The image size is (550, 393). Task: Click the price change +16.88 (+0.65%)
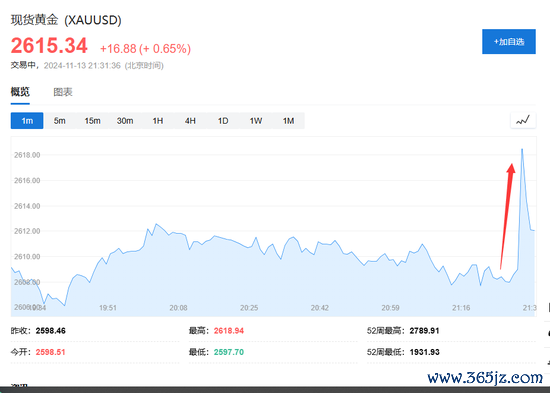point(145,48)
